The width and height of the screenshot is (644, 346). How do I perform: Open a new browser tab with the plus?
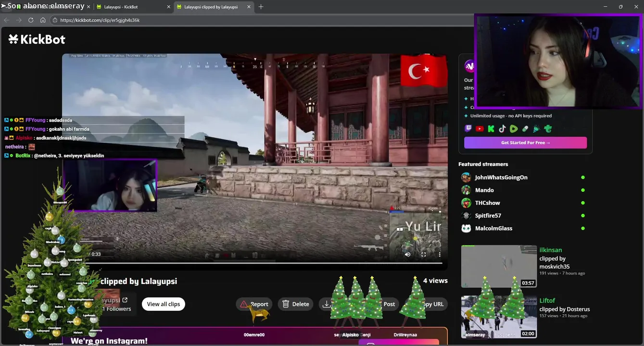click(x=261, y=7)
